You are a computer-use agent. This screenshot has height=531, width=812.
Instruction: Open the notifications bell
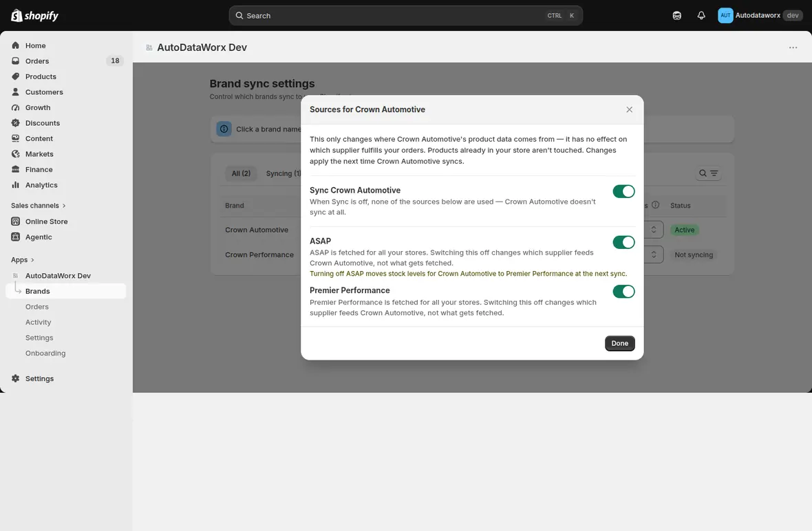[x=701, y=16]
